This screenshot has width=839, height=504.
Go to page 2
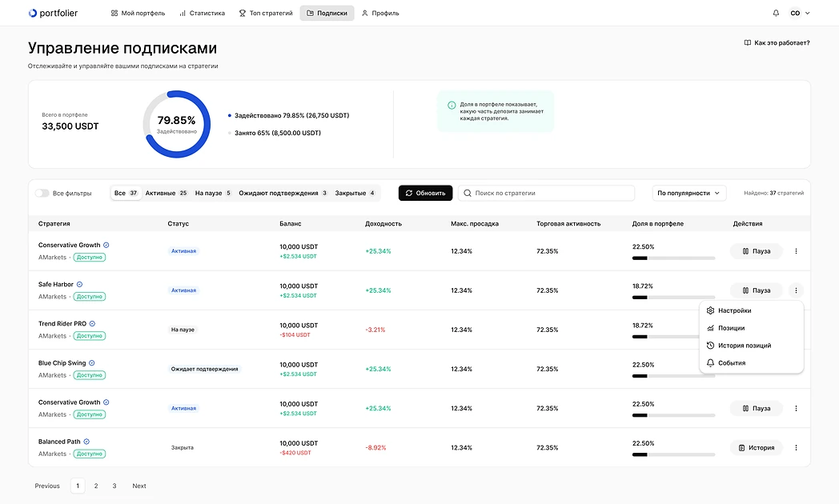(x=96, y=486)
